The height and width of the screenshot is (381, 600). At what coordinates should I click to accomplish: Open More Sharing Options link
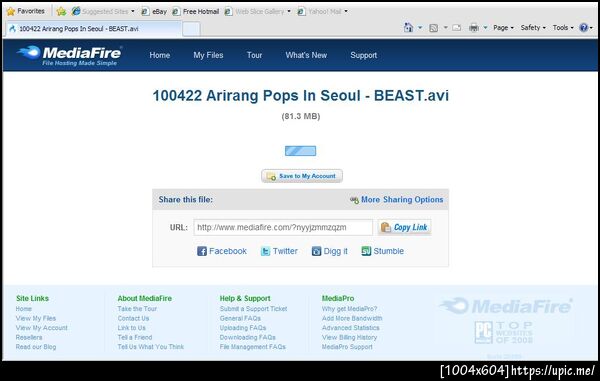point(397,200)
